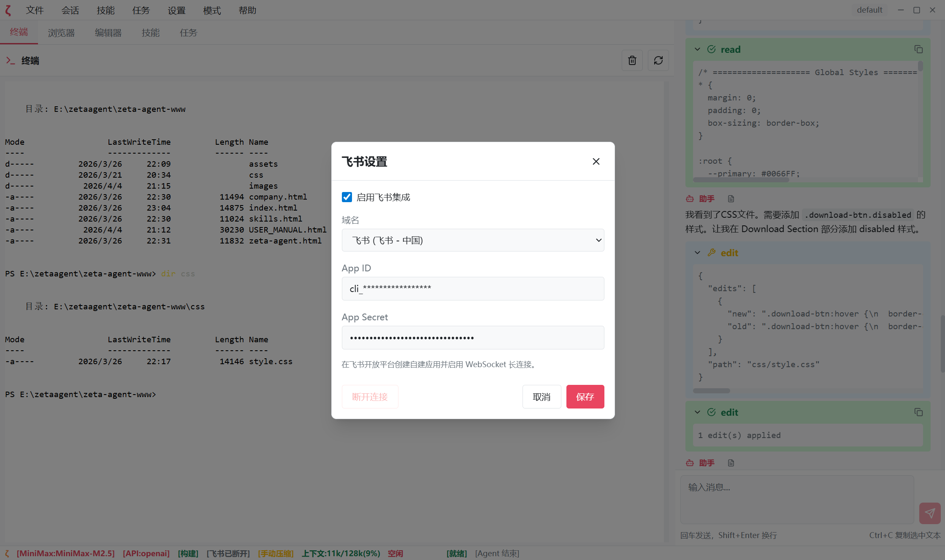Open the 域名 dropdown showing 飞书 (飞书 - 中国)
945x560 pixels.
[x=473, y=240]
